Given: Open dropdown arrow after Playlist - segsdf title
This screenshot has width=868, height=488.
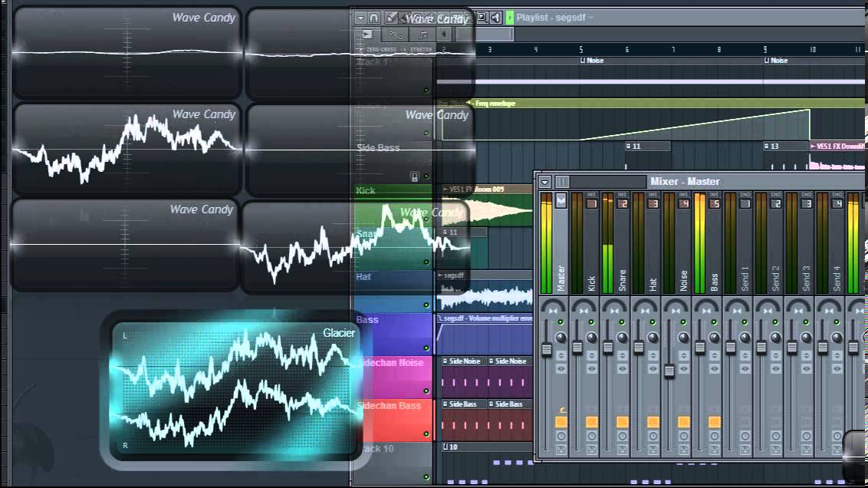Looking at the screenshot, I should pyautogui.click(x=591, y=18).
